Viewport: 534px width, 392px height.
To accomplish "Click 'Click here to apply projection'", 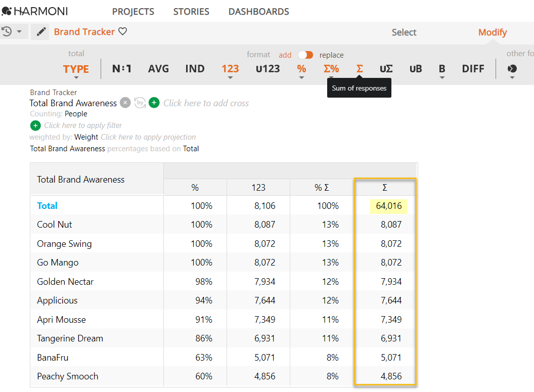I will 148,137.
